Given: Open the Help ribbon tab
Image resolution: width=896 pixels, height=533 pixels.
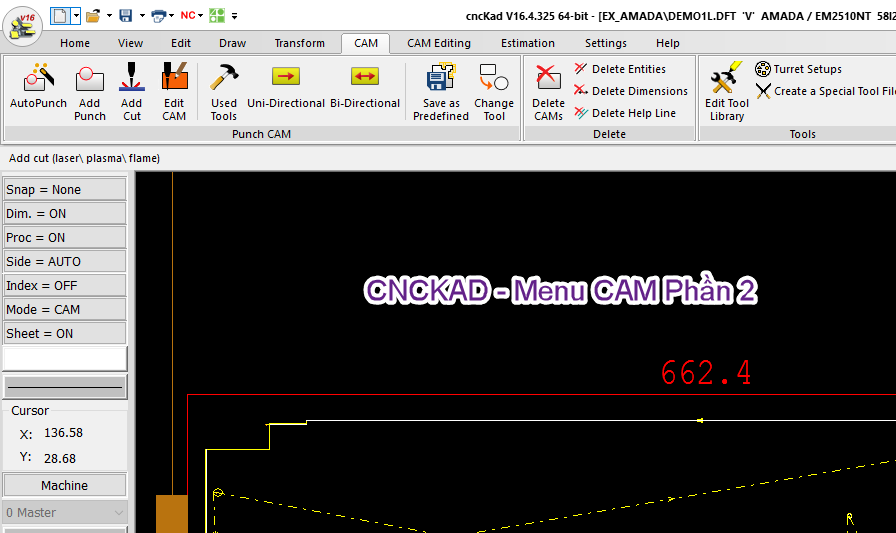Looking at the screenshot, I should pyautogui.click(x=667, y=43).
